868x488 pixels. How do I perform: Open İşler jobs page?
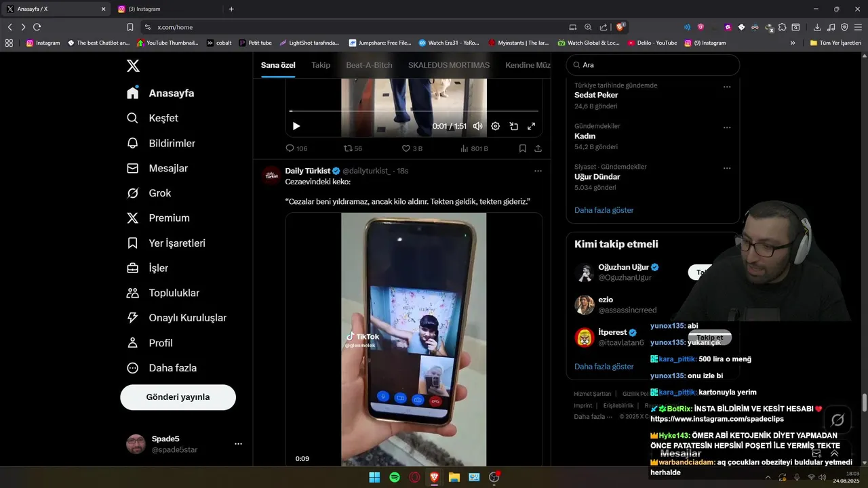coord(147,268)
